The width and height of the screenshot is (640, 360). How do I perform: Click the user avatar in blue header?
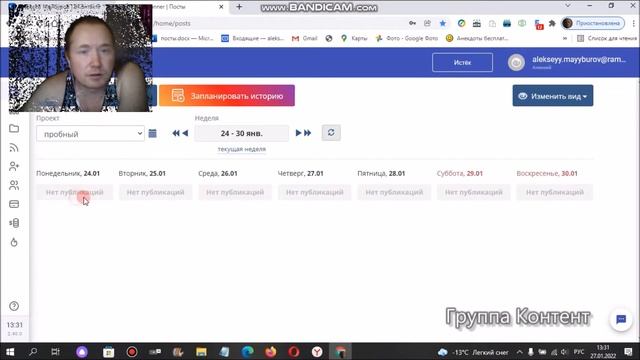(516, 62)
